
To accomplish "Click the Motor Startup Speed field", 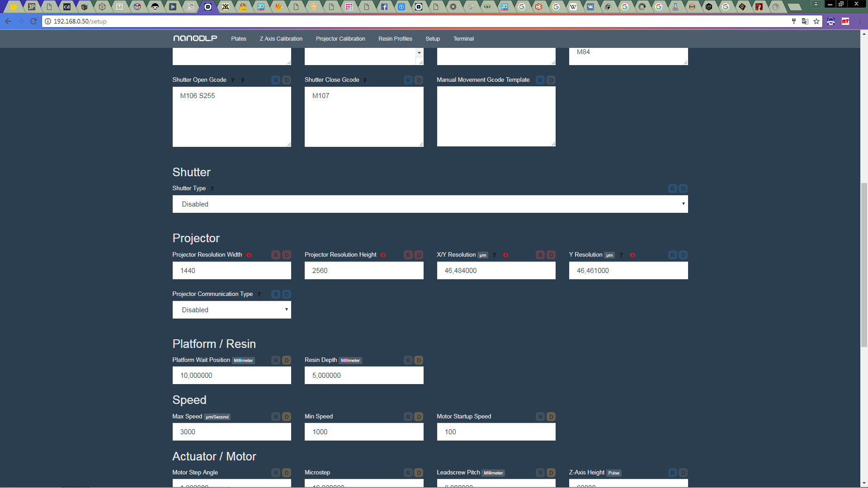I will [x=496, y=432].
